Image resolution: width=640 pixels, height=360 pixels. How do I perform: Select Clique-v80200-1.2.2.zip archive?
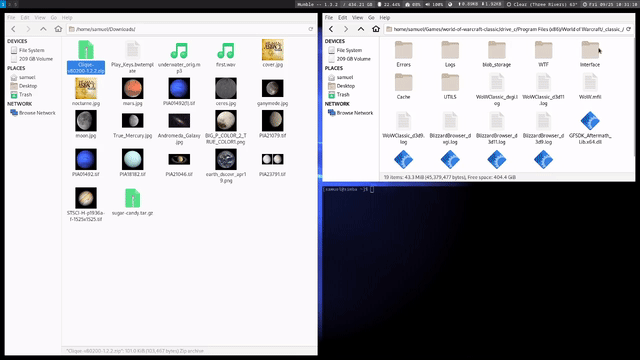point(86,57)
